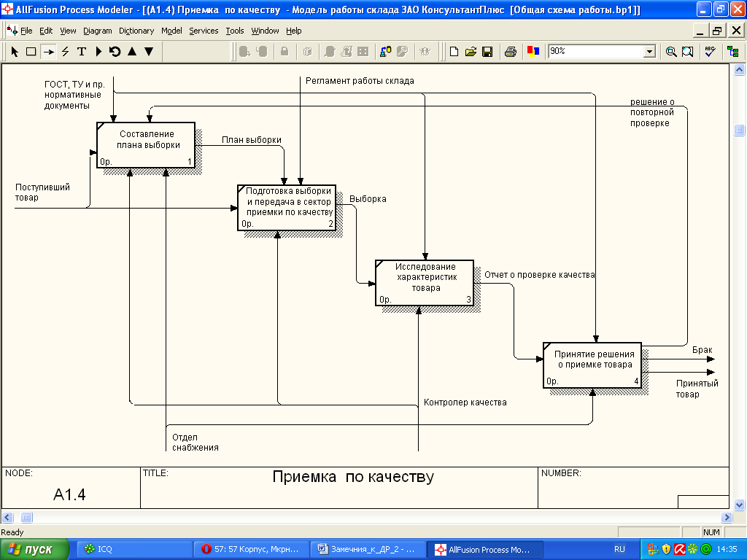Open the Dictionary menu
This screenshot has height=560, width=747.
136,31
